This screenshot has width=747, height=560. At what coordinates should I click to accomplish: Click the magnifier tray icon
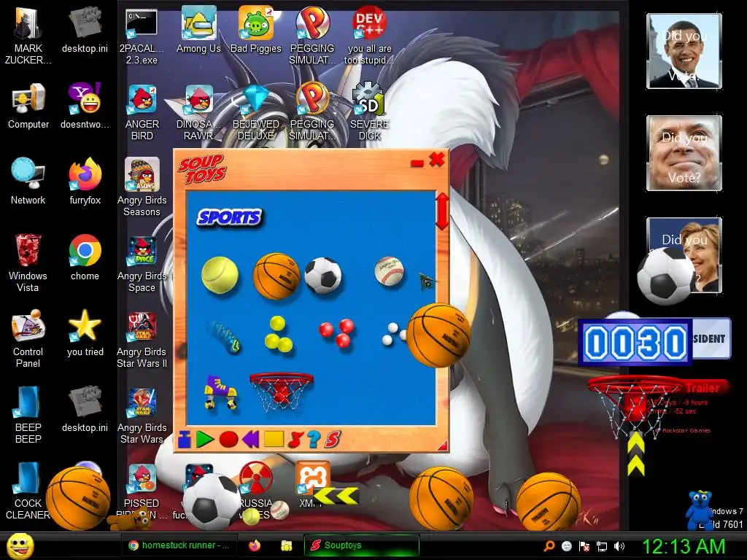(x=549, y=546)
